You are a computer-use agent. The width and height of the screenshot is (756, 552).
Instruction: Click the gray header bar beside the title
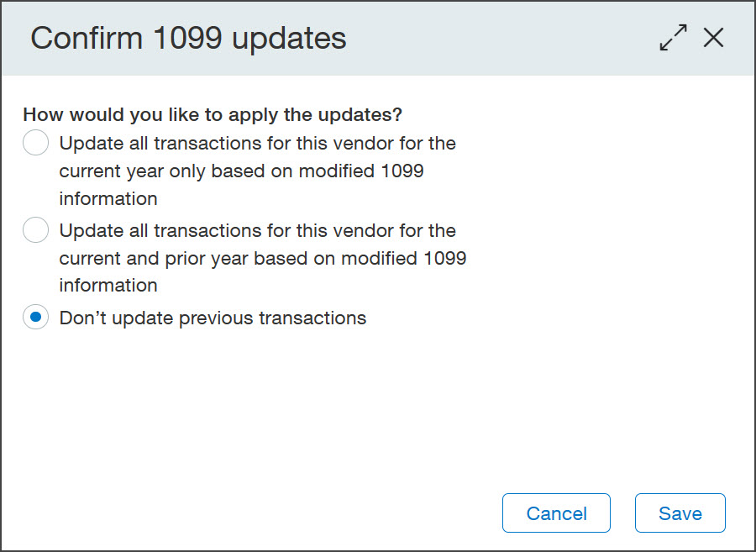(x=501, y=38)
